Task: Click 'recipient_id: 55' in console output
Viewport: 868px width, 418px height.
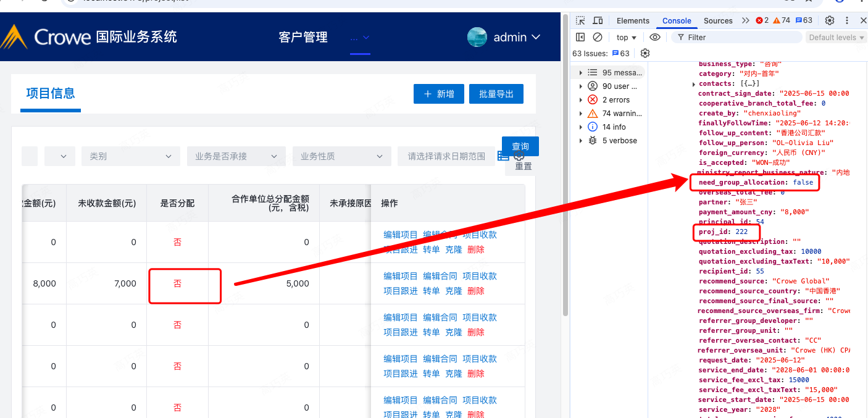Action: (x=731, y=271)
